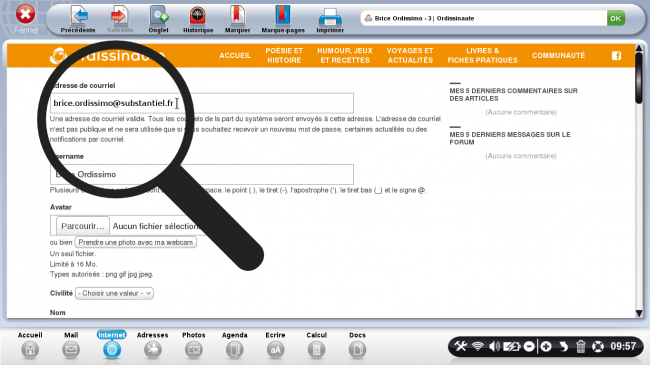Click the Parcourir… avatar browse button
The image size is (650, 365).
click(83, 226)
